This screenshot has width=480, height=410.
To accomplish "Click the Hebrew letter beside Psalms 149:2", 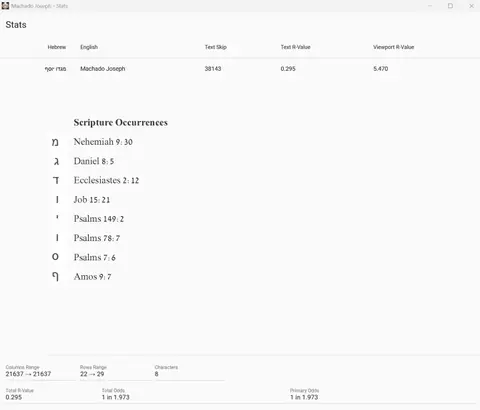I will [x=57, y=217].
